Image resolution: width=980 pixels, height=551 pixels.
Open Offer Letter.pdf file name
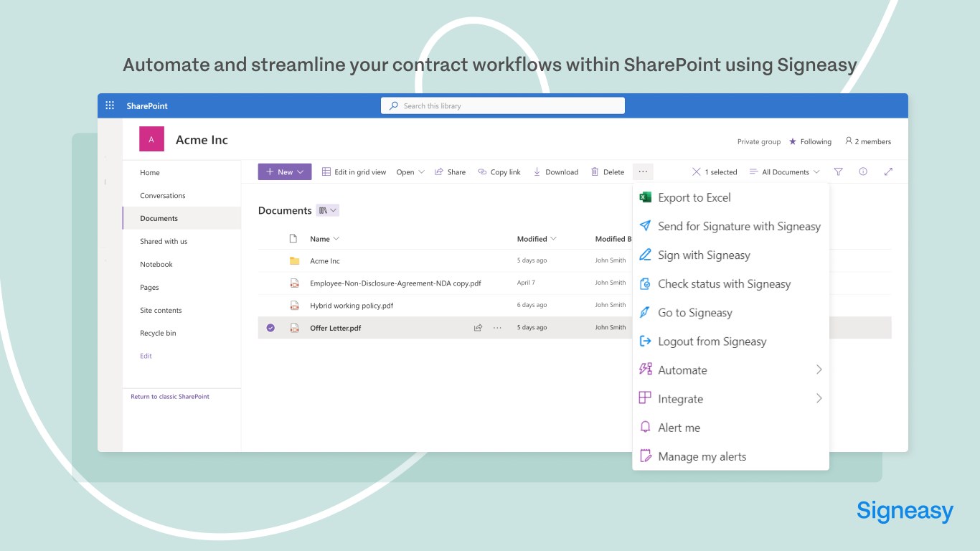[x=336, y=328]
